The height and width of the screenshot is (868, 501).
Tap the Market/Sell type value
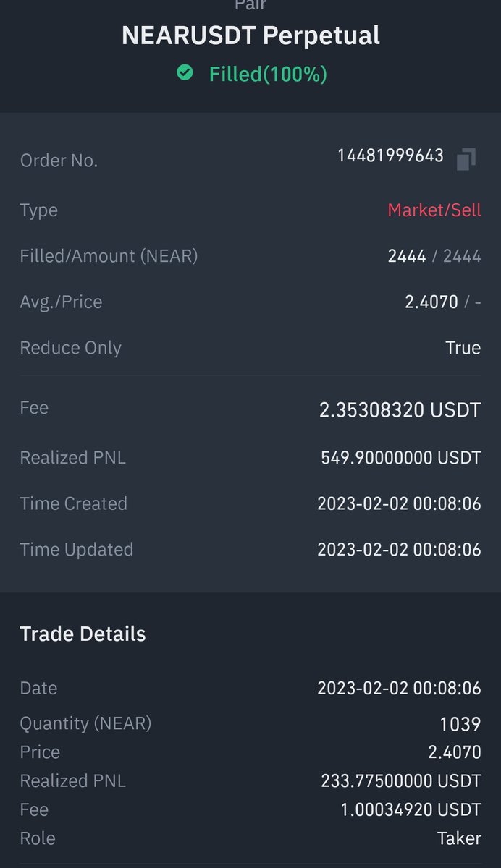click(x=434, y=210)
